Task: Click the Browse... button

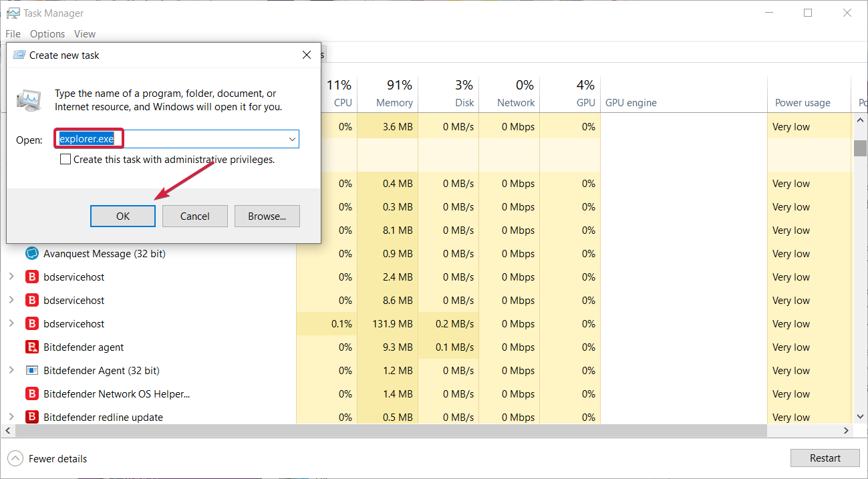Action: pyautogui.click(x=267, y=216)
